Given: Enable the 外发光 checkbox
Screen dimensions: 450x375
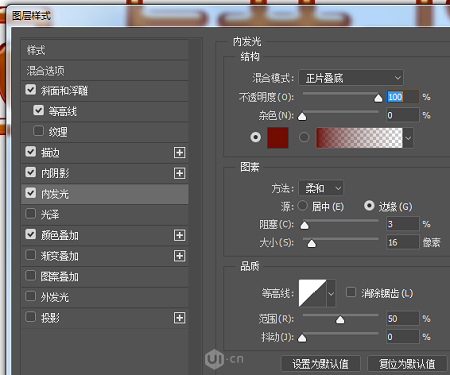Looking at the screenshot, I should click(x=31, y=296).
